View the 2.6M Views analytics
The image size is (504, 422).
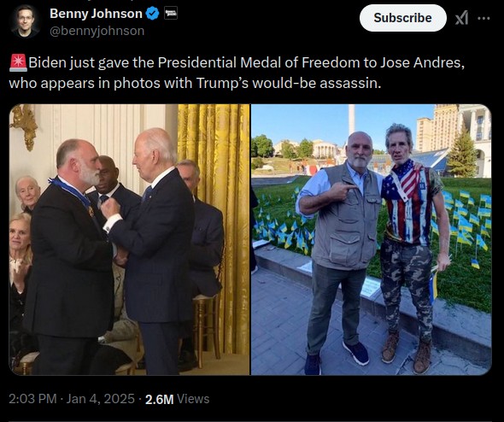[177, 399]
